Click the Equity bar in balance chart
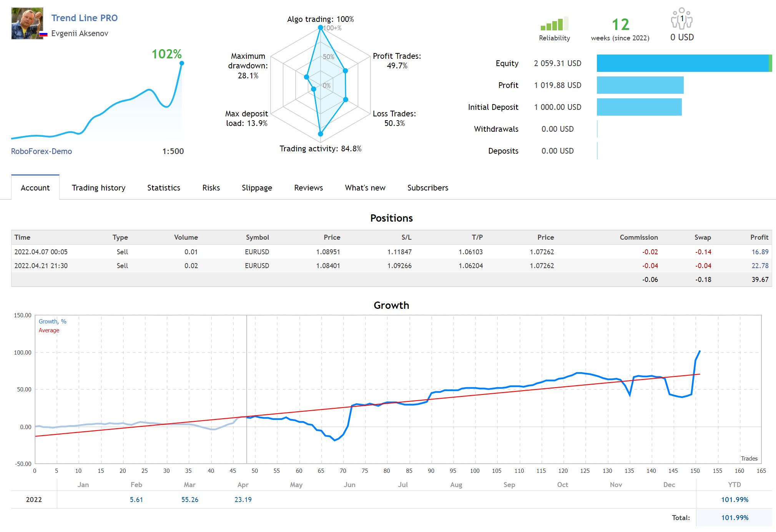This screenshot has width=776, height=532. tap(683, 63)
